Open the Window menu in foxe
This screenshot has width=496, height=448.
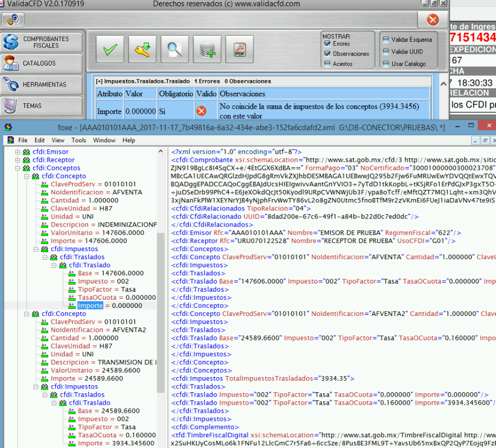click(x=104, y=140)
